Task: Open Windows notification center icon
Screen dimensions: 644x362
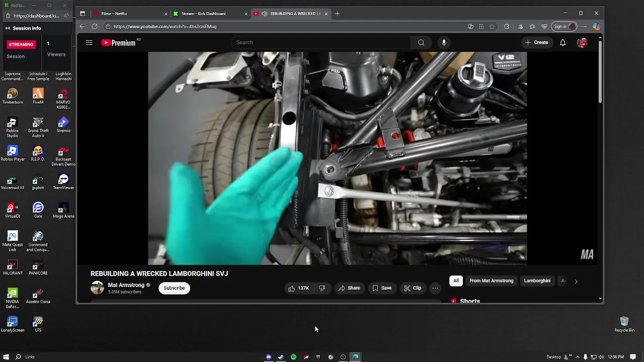Action: coord(633,357)
